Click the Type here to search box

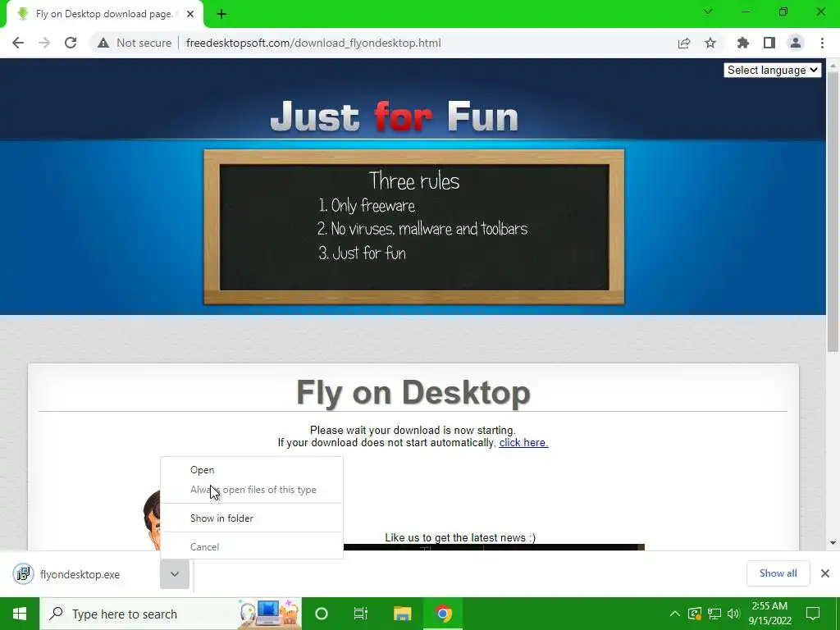click(x=171, y=614)
